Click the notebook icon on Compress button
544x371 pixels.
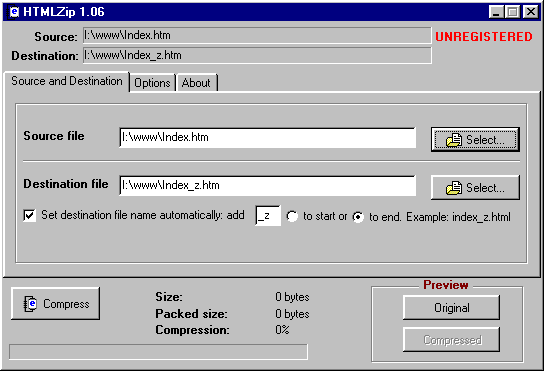point(31,304)
